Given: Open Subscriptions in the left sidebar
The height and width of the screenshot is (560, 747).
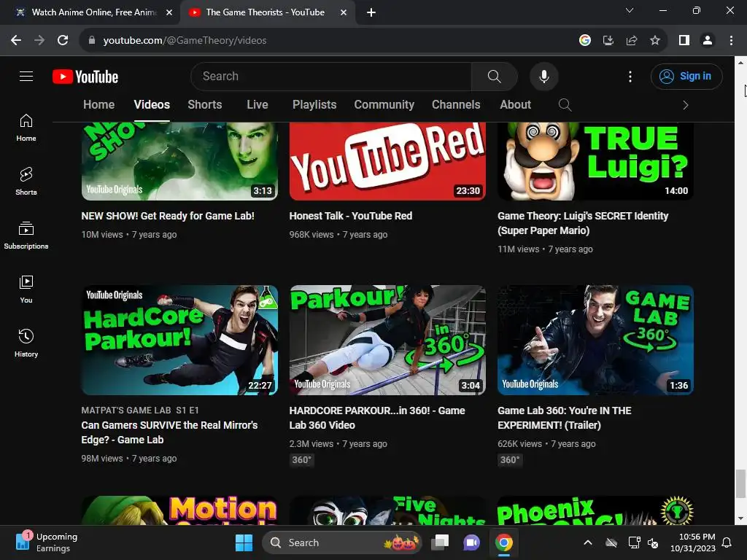Looking at the screenshot, I should coord(26,236).
